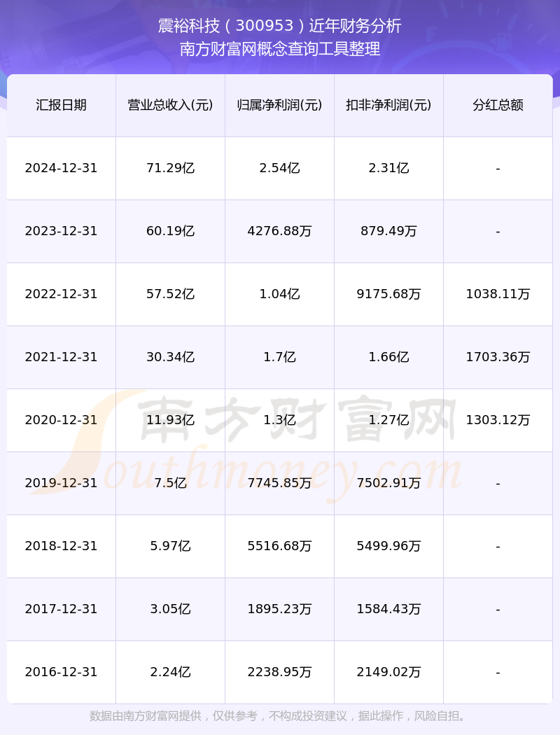Click the 分红总额 column header

coord(498,105)
